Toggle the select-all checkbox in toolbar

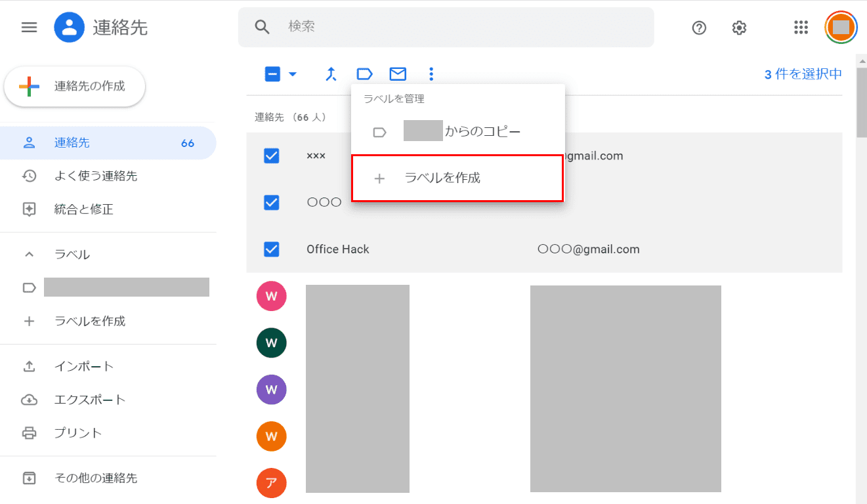click(272, 74)
